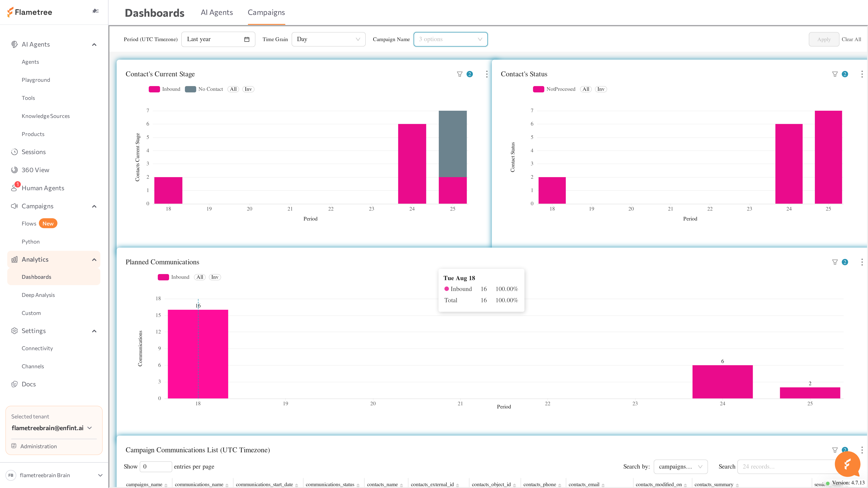Sort by campaigns_name column arrow
Viewport: 868px width, 488px height.
coord(166,485)
